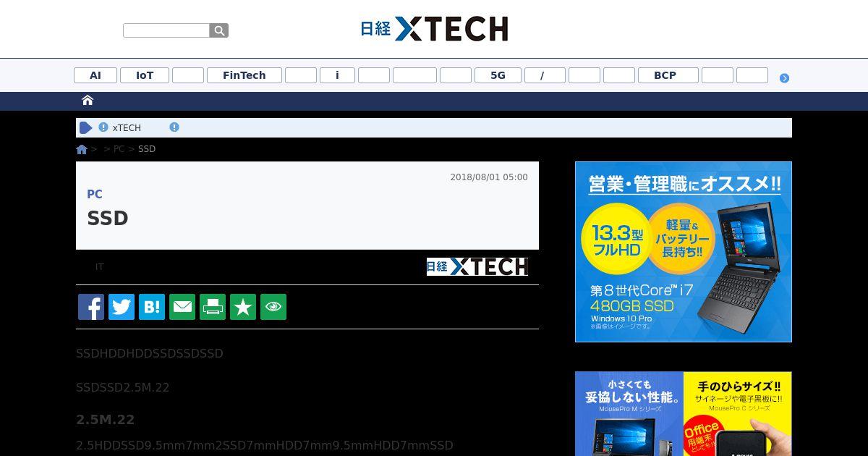The image size is (868, 456).
Task: Select the 5G topic tab
Action: (x=498, y=75)
